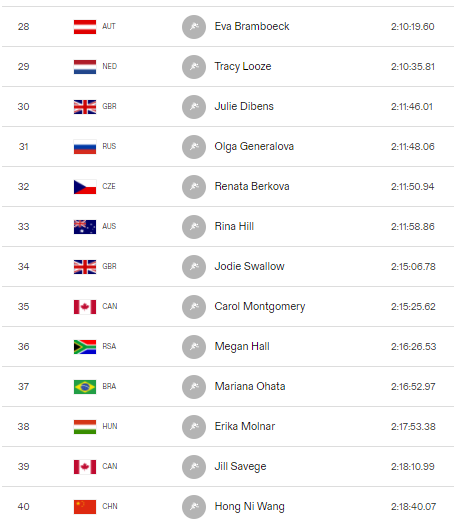Select Olga Generalova's name
The width and height of the screenshot is (454, 525).
click(x=254, y=147)
